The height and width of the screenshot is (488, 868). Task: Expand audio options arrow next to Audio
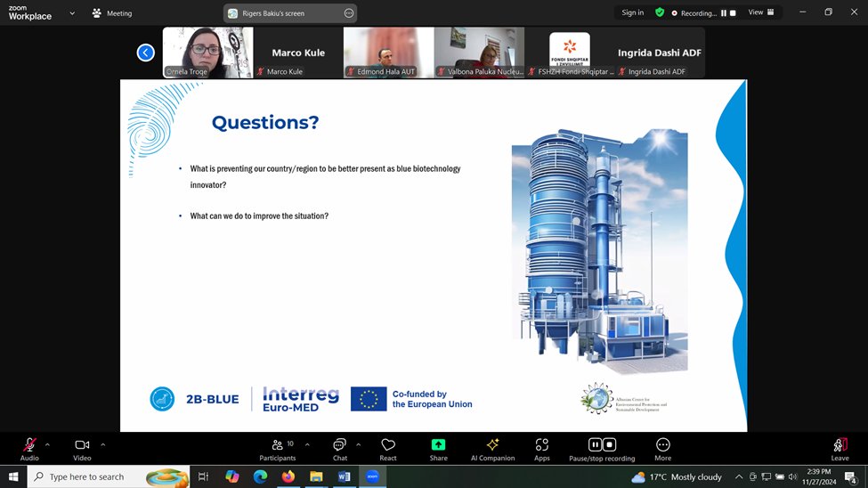47,444
